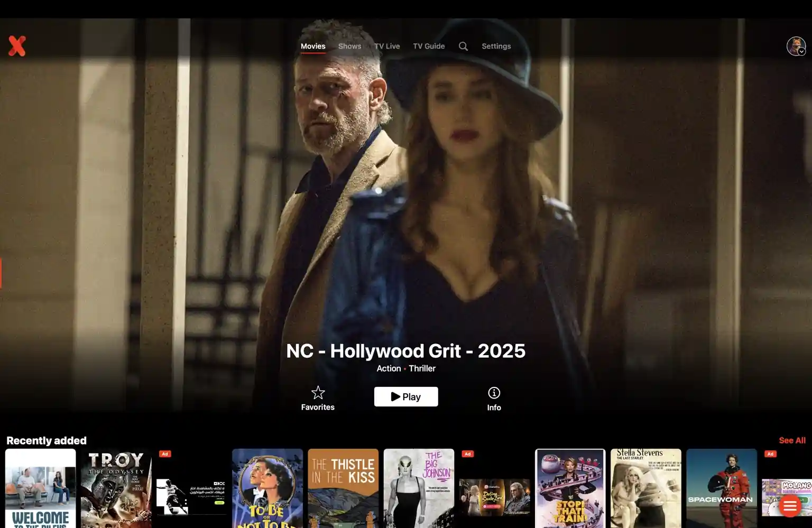Switch to Shows tab
The height and width of the screenshot is (528, 812).
[349, 46]
